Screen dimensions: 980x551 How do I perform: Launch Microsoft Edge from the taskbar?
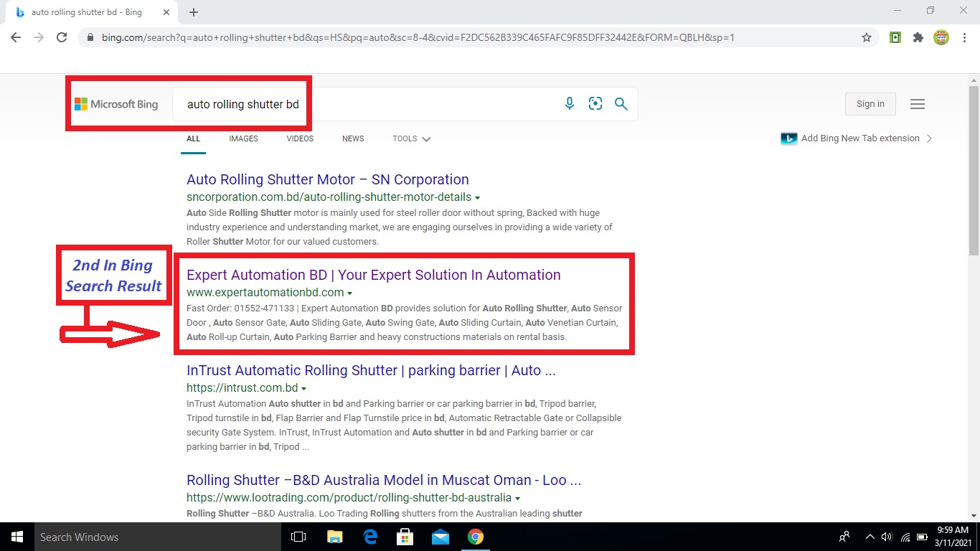coord(370,537)
